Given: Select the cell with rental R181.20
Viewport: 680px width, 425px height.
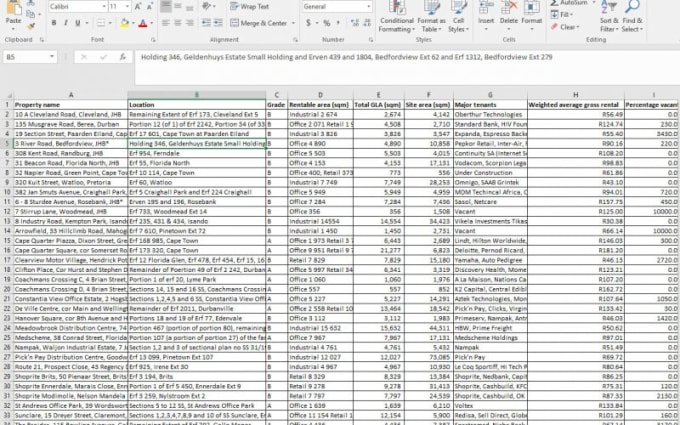Looking at the screenshot, I should coord(575,250).
